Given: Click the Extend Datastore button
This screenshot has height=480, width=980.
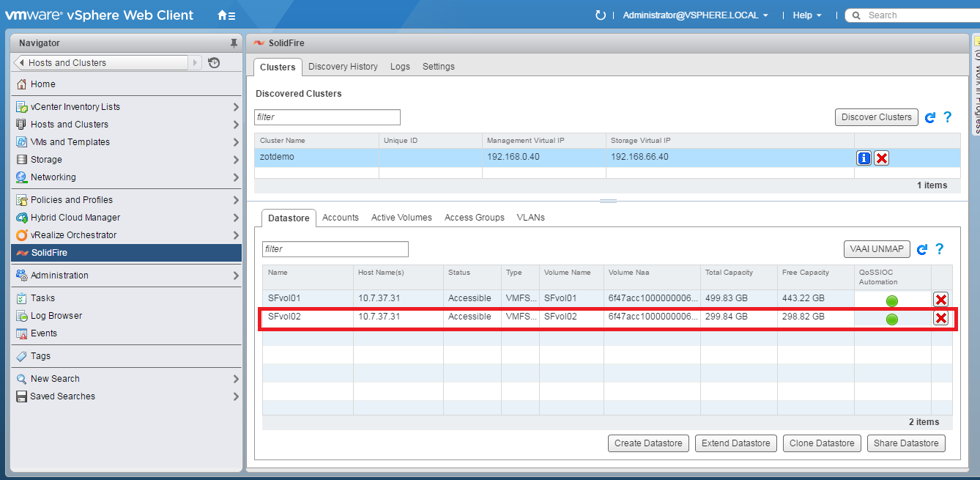Looking at the screenshot, I should (x=736, y=443).
